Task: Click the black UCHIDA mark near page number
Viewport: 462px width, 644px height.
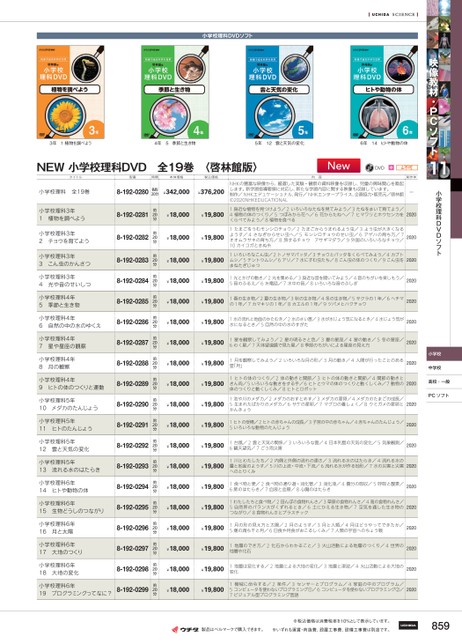Action: (x=408, y=626)
